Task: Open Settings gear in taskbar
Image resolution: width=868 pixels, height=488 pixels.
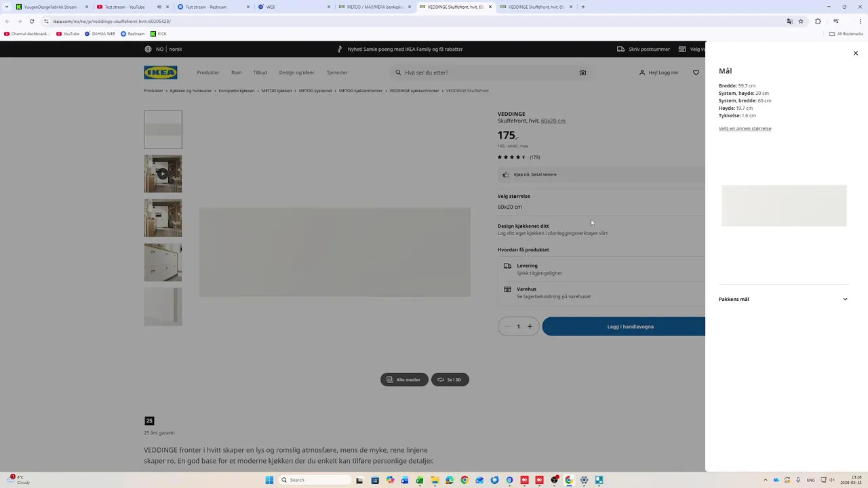Action: tap(584, 480)
